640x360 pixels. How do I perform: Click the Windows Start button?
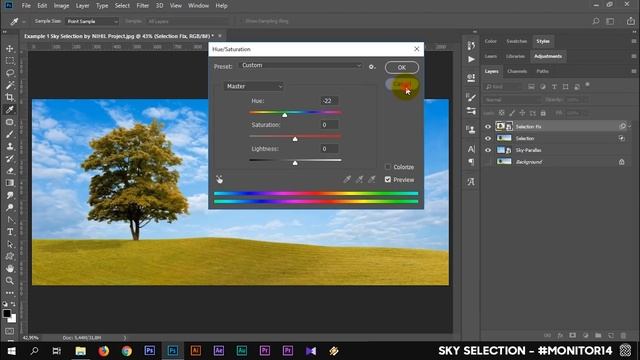click(11, 351)
